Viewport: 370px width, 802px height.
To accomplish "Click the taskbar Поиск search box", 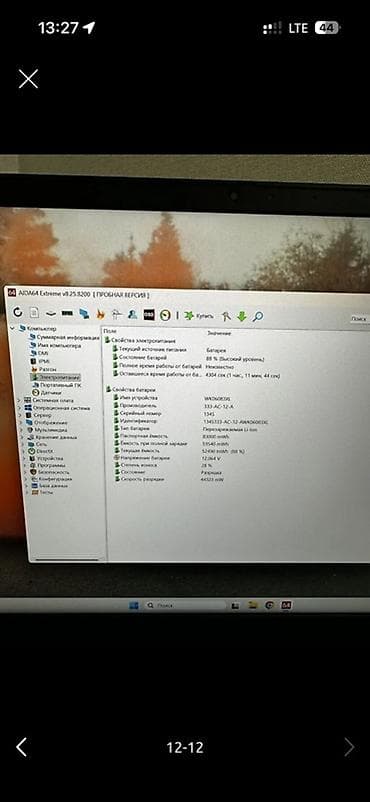I will tap(185, 606).
